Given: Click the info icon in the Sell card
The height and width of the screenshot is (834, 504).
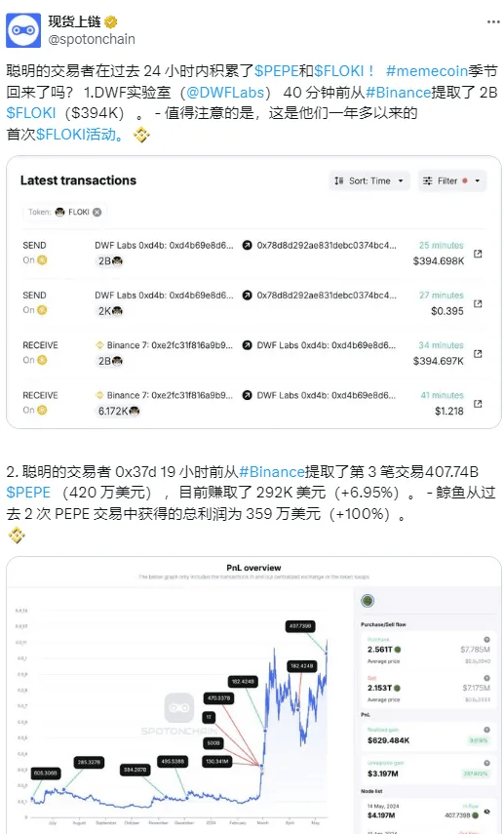Looking at the screenshot, I should tap(486, 678).
